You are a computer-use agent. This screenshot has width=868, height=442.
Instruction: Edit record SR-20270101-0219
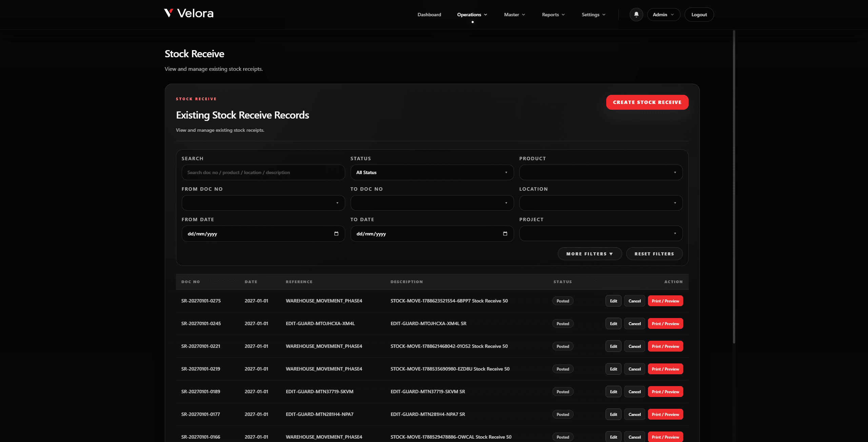613,369
